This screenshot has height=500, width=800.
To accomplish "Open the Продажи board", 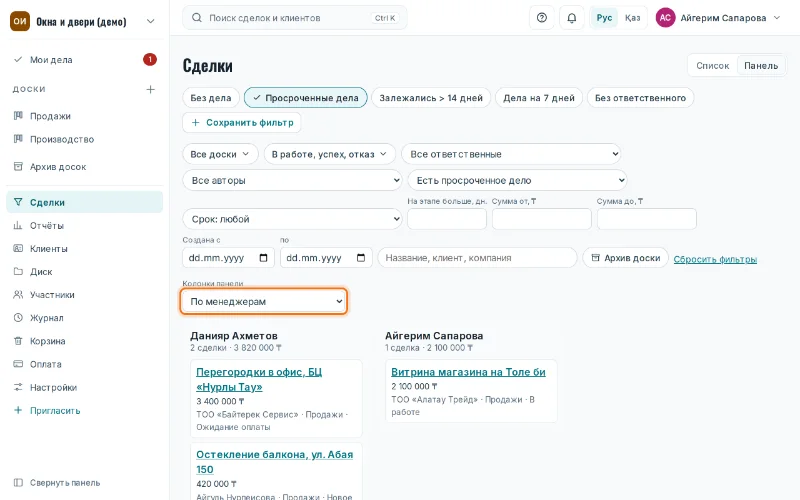I will 85,116.
